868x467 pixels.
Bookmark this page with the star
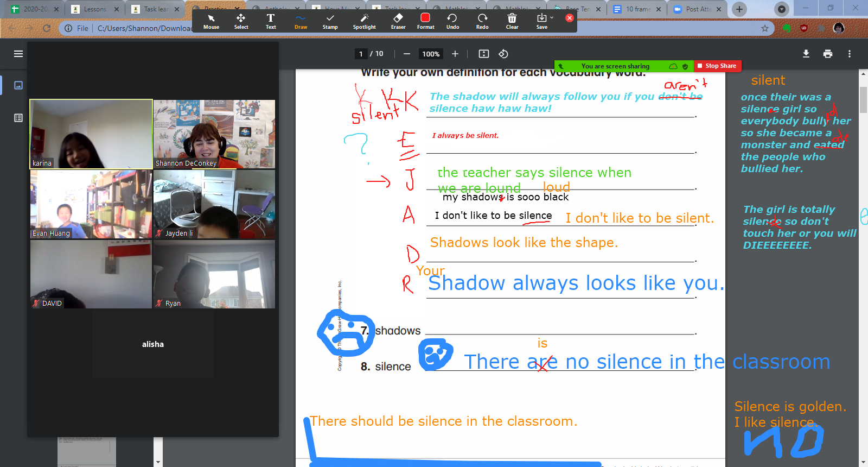(765, 28)
